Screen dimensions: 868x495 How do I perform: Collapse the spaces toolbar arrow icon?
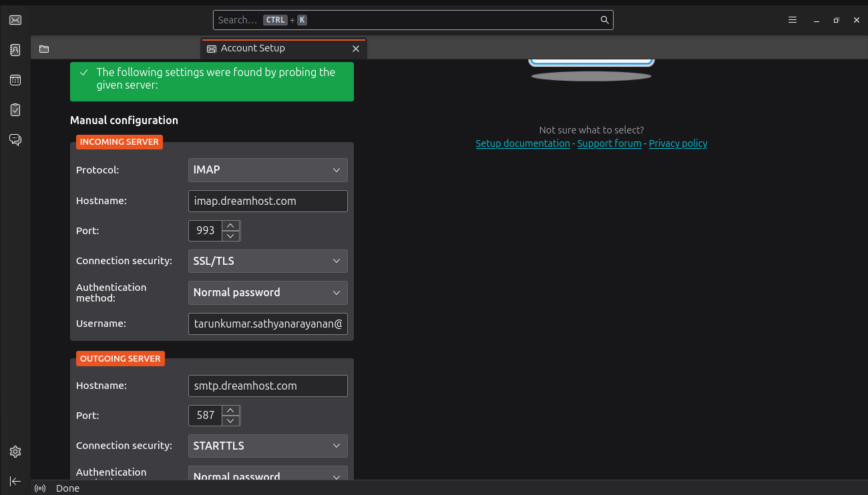coord(15,481)
